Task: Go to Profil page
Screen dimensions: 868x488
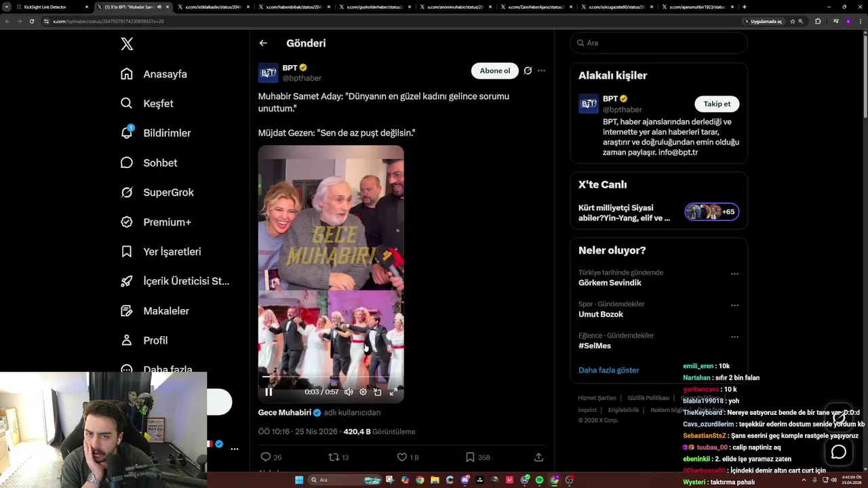Action: pos(144,340)
